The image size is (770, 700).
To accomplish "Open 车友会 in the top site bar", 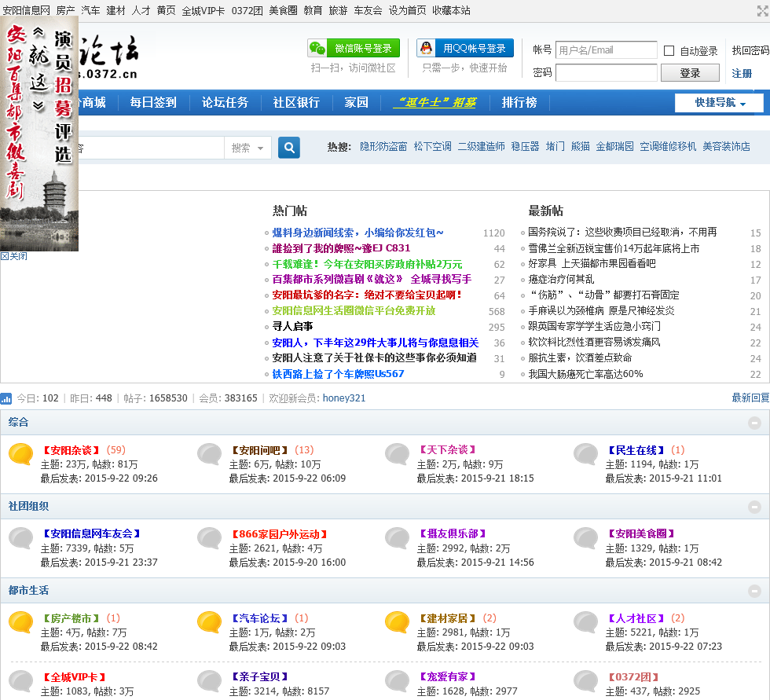I will 368,10.
